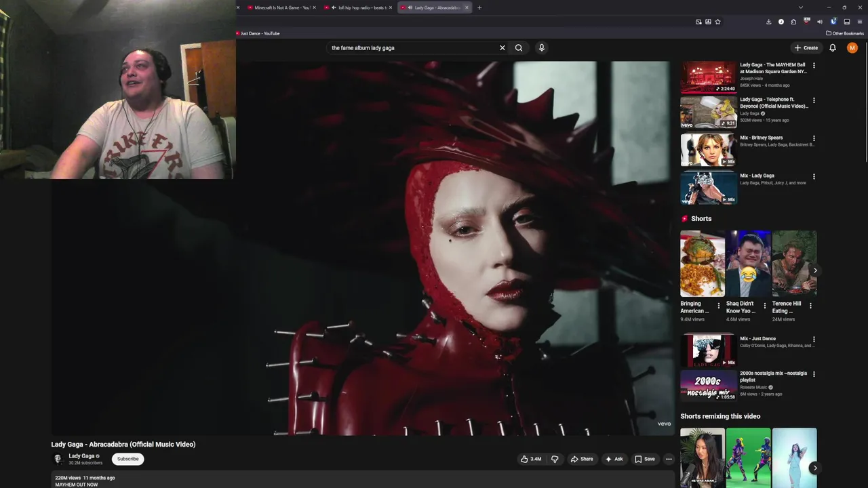The image size is (868, 488).
Task: Select the Lady Gaga - Abracadabra tab
Action: (x=433, y=7)
